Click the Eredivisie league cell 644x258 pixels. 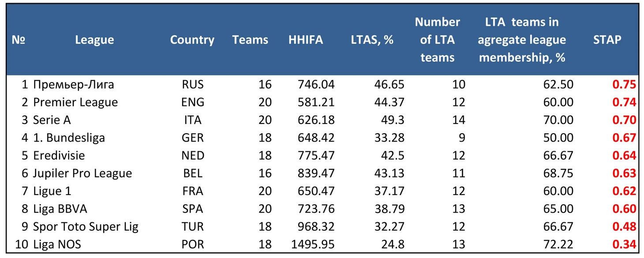59,156
